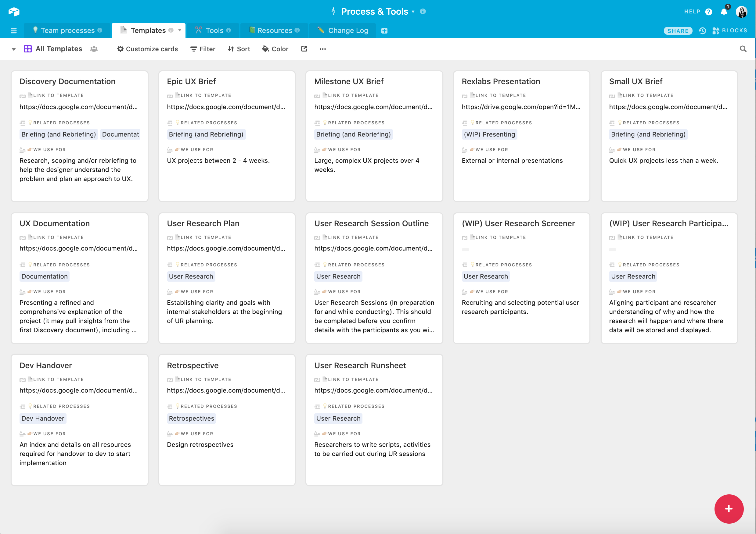Open revision history via the clock icon
Screen dimensions: 756x534
(702, 30)
